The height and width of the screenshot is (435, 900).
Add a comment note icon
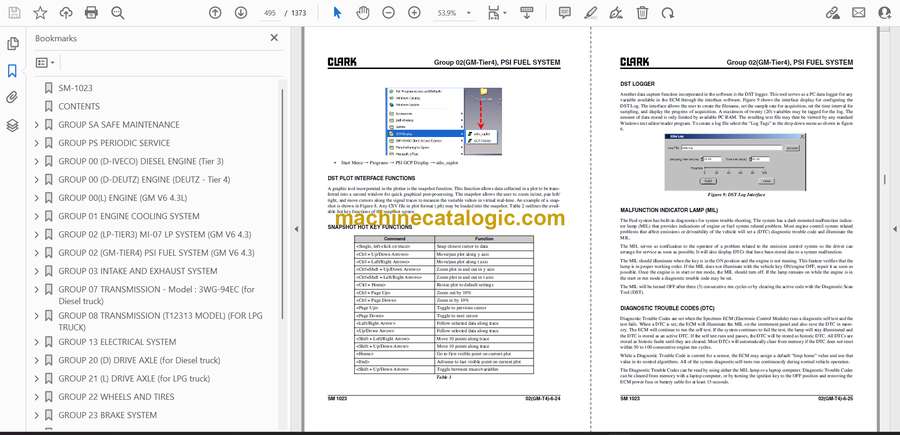click(x=565, y=13)
